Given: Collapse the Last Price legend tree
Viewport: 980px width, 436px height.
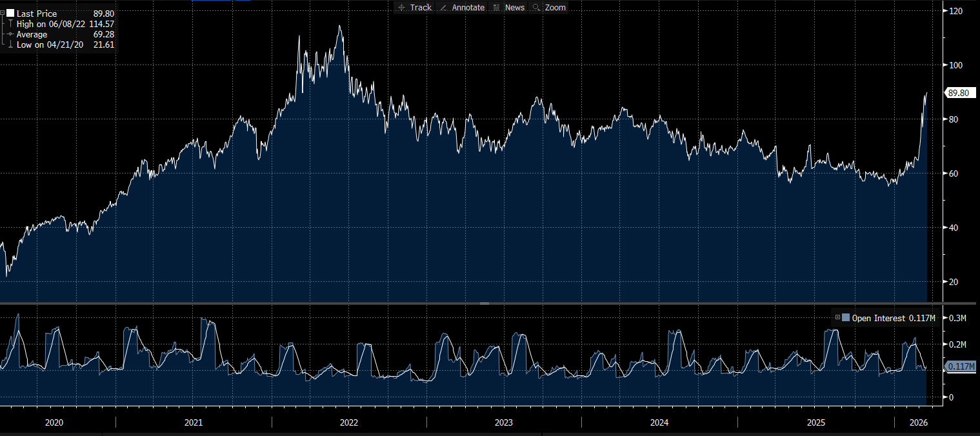Looking at the screenshot, I should click(x=3, y=13).
